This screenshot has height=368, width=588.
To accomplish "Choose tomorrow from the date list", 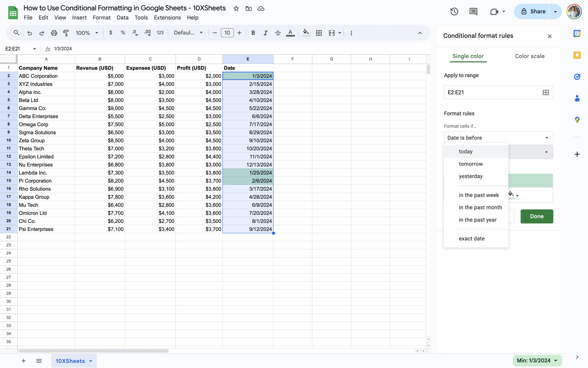I will click(476, 164).
